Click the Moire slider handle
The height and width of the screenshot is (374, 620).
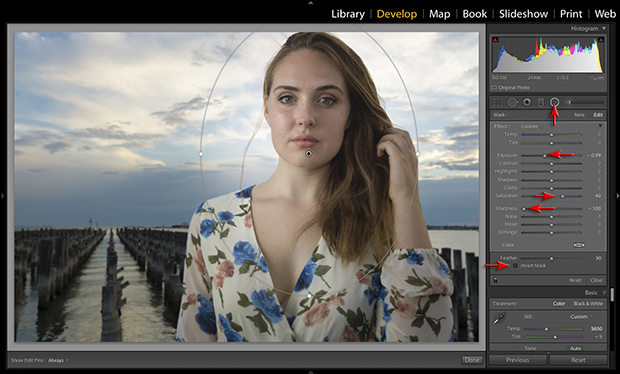pos(552,225)
